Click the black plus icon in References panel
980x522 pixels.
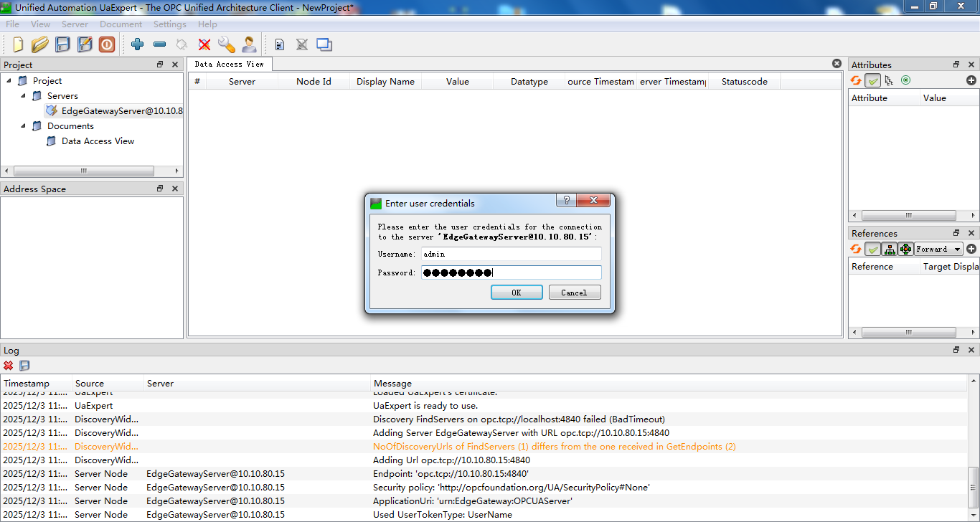tap(971, 249)
